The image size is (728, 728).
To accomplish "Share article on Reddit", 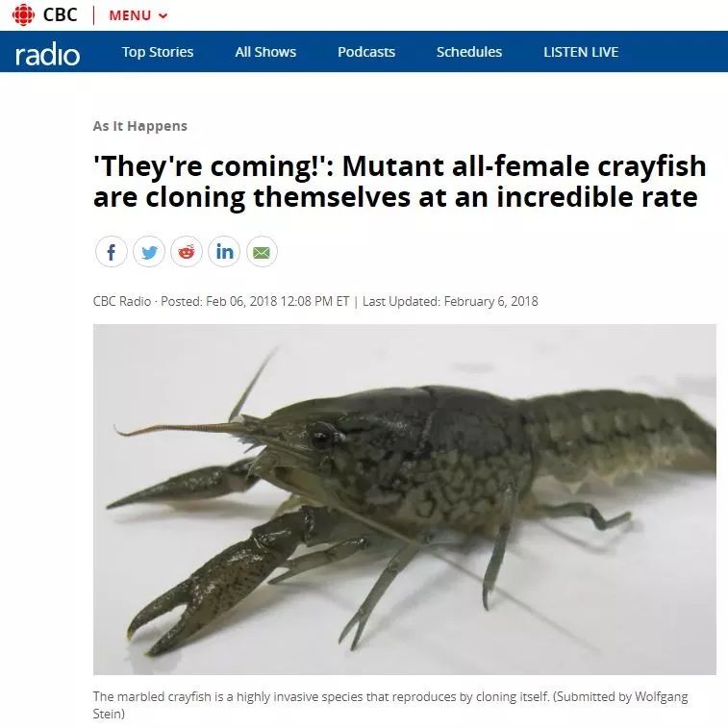I will [x=187, y=252].
